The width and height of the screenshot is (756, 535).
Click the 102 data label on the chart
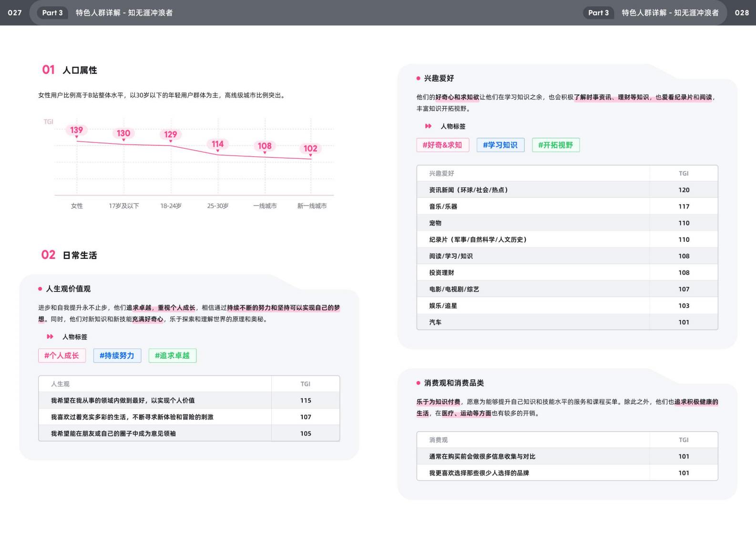[310, 148]
